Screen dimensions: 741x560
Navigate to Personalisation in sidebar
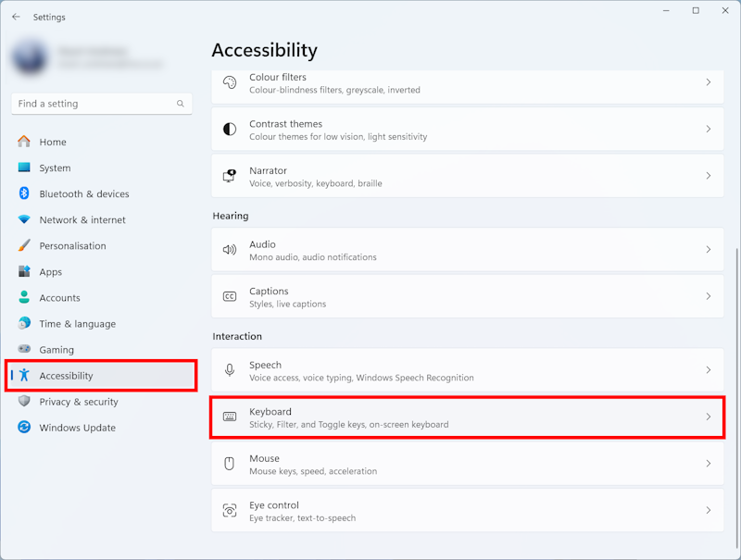[x=72, y=246]
